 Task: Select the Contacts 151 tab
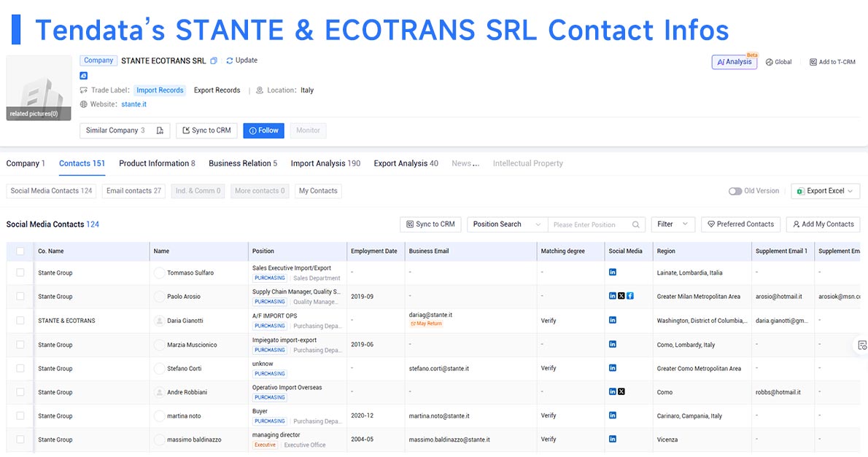[x=82, y=164]
